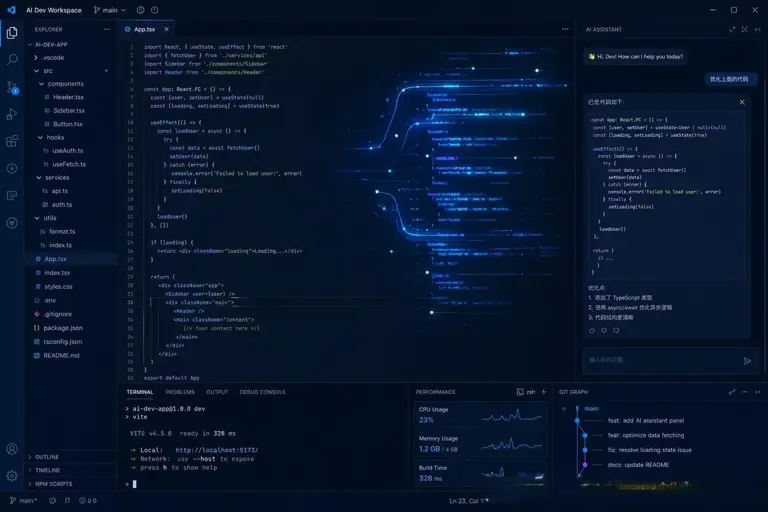Open the main branch dropdown in title bar

pos(109,10)
